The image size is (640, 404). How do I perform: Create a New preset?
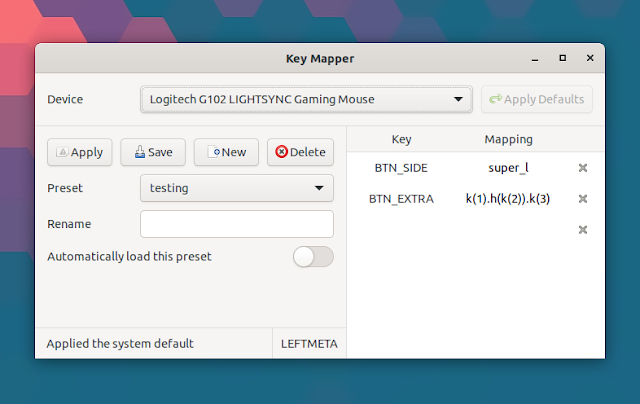coord(227,152)
